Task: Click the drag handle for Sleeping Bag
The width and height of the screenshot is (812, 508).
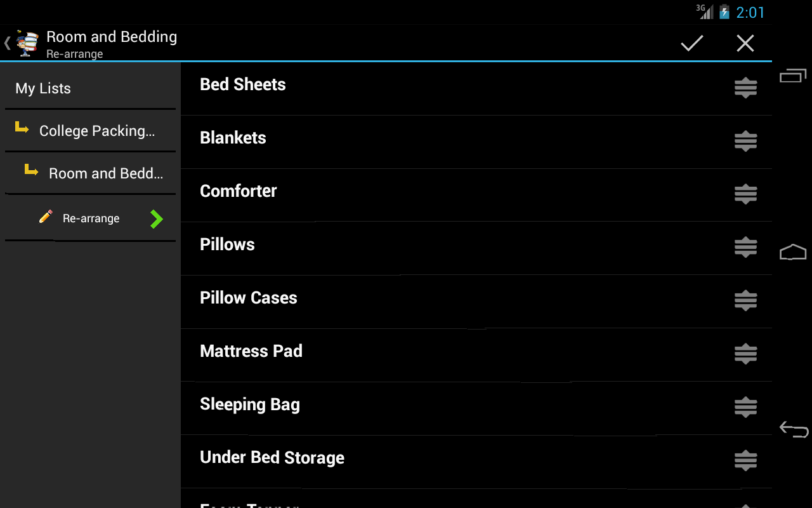Action: (745, 408)
